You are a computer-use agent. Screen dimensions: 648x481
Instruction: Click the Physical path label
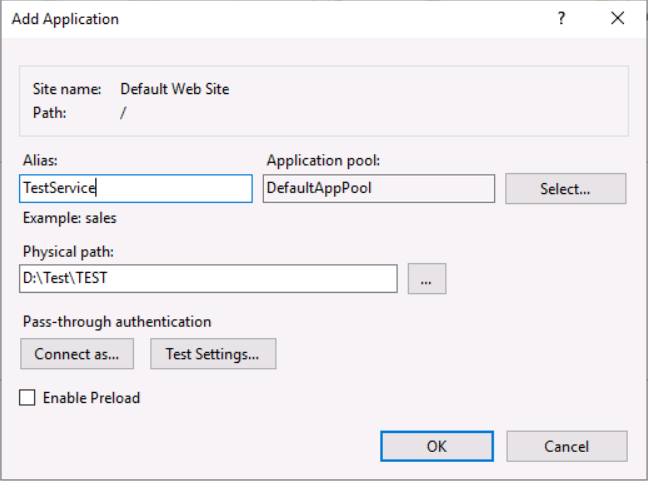click(62, 250)
